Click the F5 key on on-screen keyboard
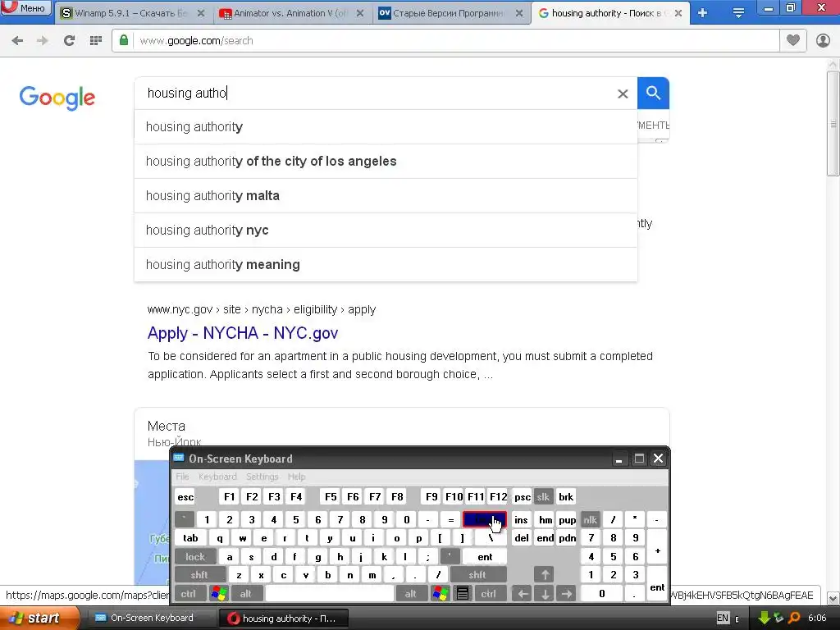840x630 pixels. 331,496
